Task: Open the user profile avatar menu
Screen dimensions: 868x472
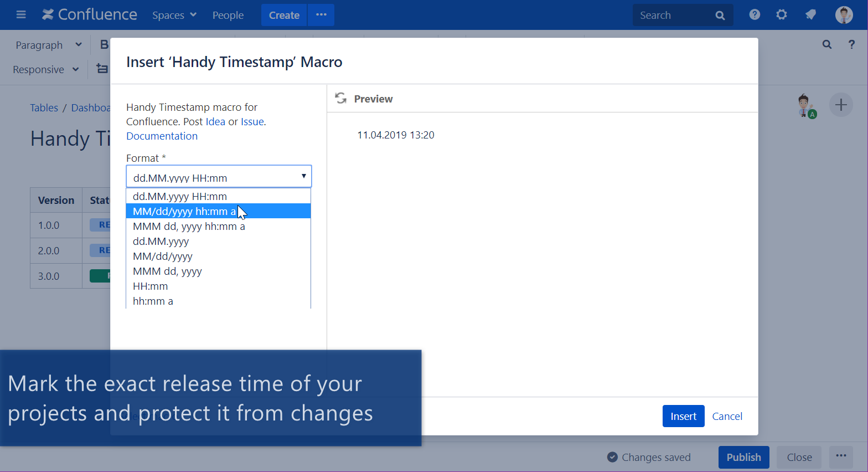Action: pos(844,15)
